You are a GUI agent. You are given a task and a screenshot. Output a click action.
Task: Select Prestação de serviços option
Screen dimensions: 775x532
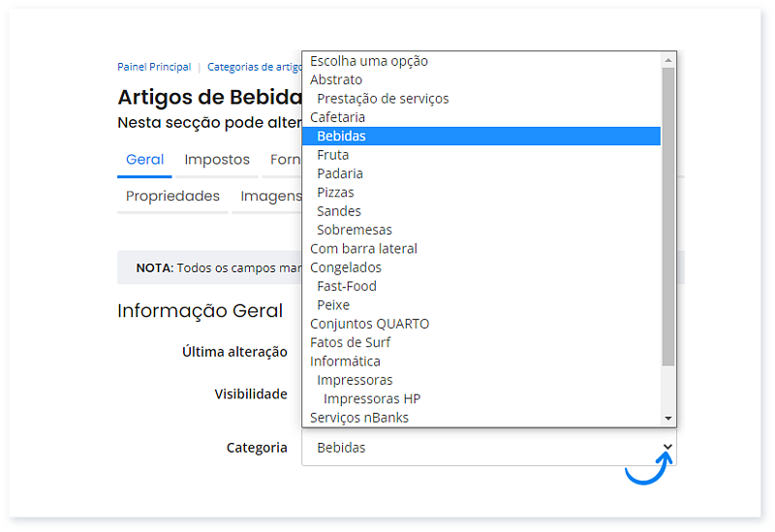click(383, 99)
